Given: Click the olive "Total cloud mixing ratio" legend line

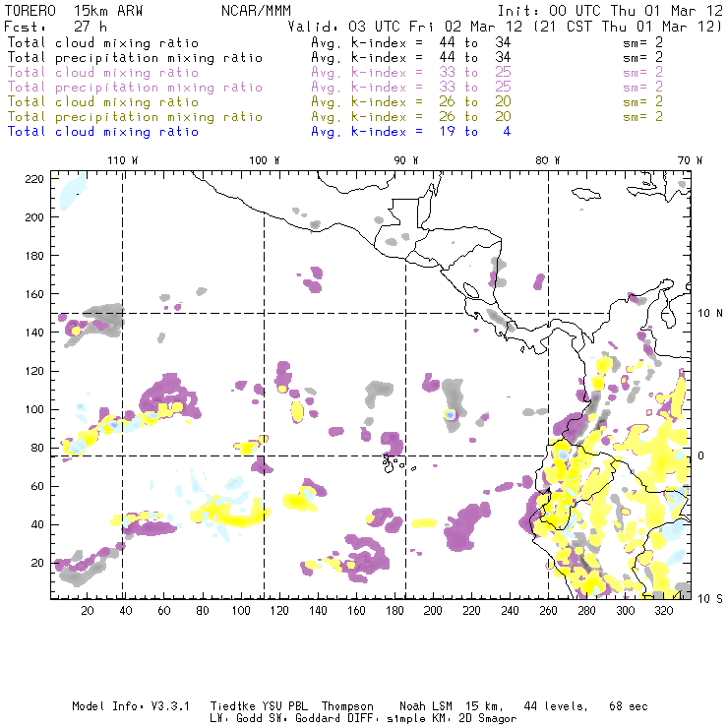Looking at the screenshot, I should [103, 102].
